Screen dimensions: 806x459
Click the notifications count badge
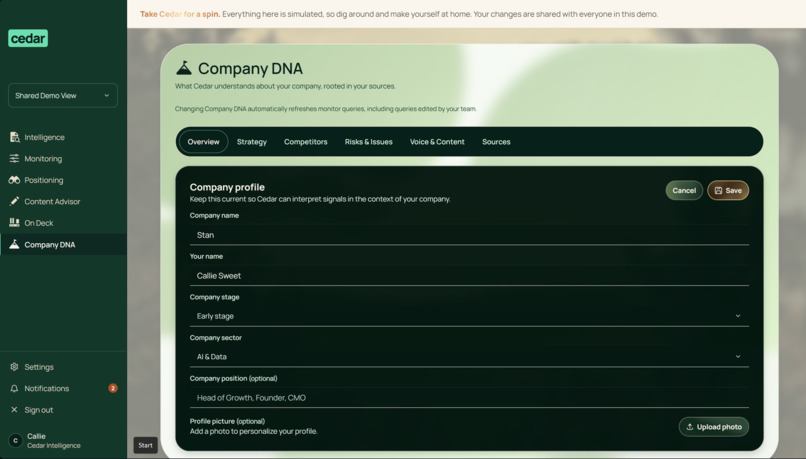(x=113, y=388)
